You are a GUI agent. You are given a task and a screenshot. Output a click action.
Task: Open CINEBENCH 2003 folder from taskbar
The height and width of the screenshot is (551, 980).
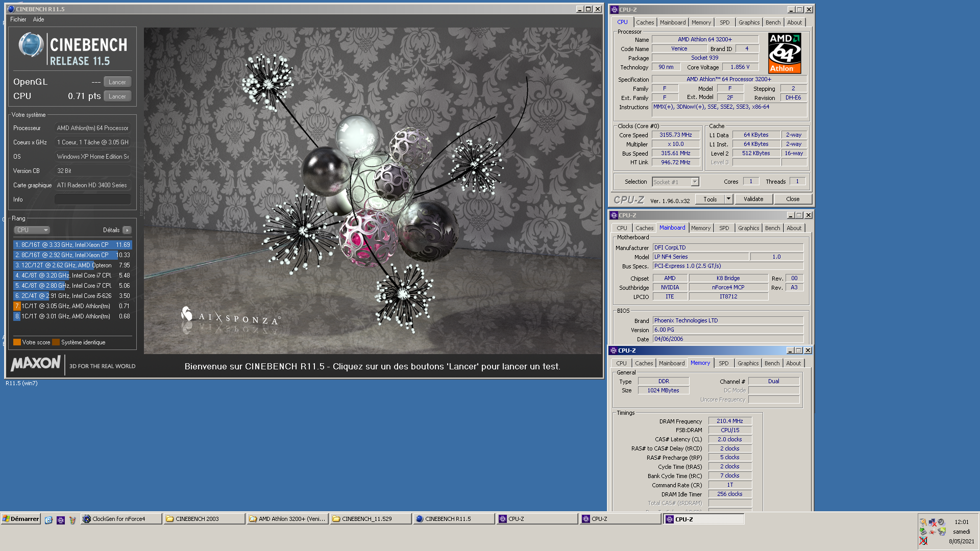tap(205, 519)
